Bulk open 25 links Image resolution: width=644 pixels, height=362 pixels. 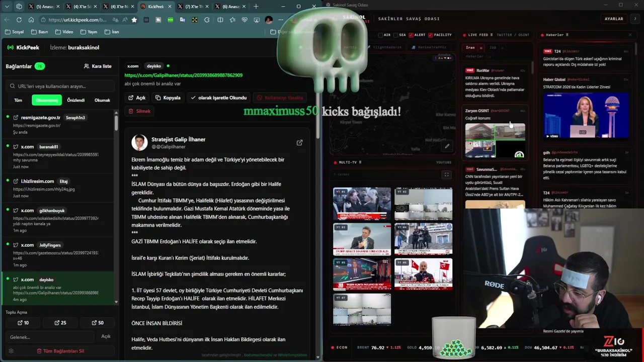pos(60,323)
